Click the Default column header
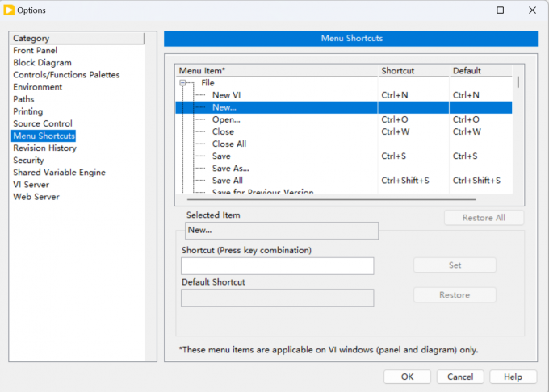 (481, 71)
